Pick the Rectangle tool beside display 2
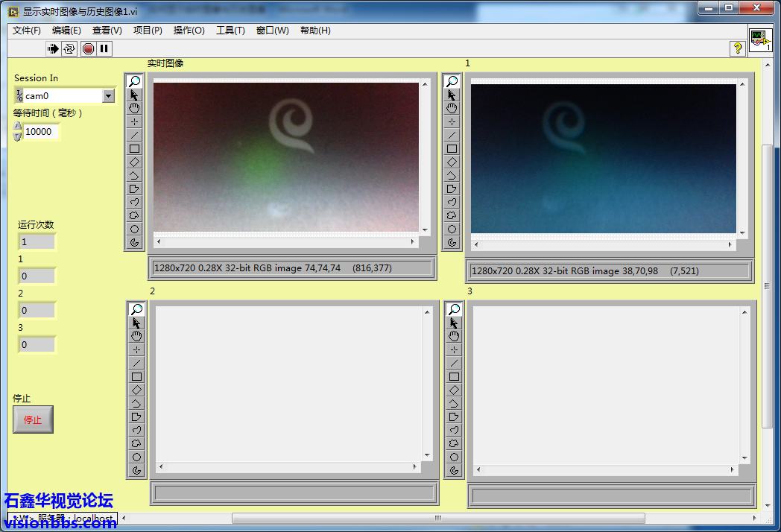The height and width of the screenshot is (532, 781). 136,377
